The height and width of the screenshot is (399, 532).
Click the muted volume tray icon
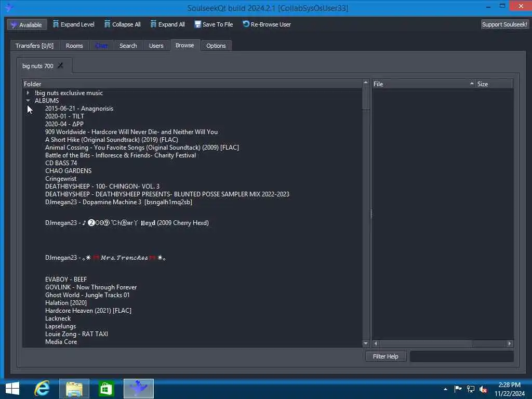click(483, 389)
